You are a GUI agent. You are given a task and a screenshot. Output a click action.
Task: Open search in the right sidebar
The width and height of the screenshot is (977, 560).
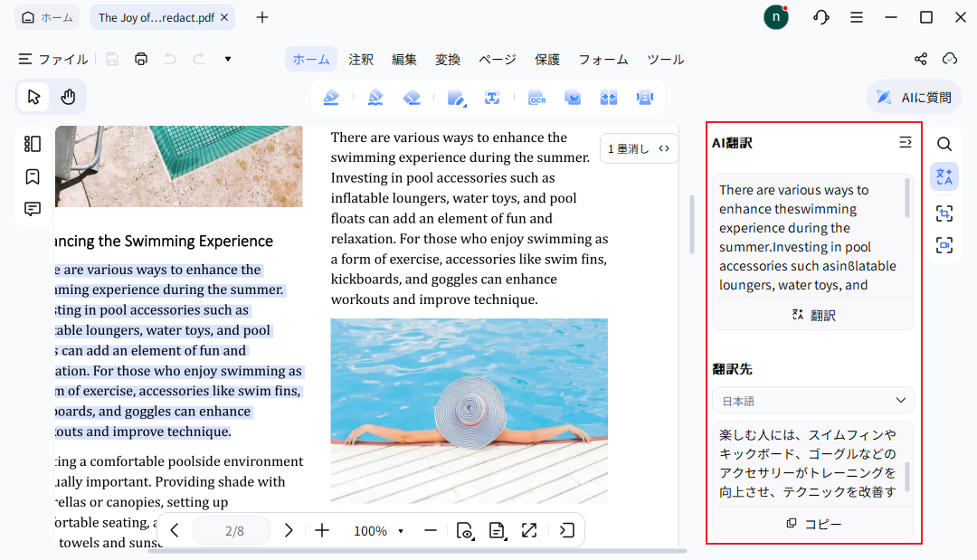click(x=944, y=143)
